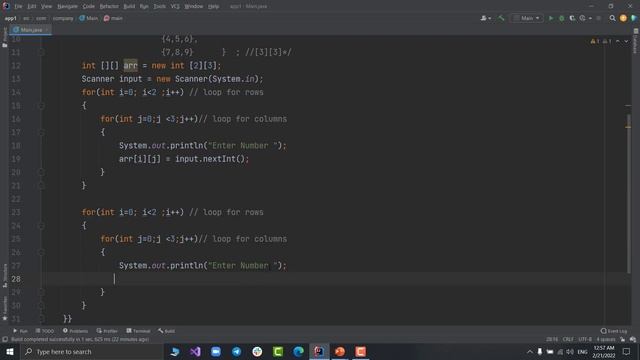The height and width of the screenshot is (360, 640).
Task: Open the Database tool window sidebar icon
Action: pos(636,41)
